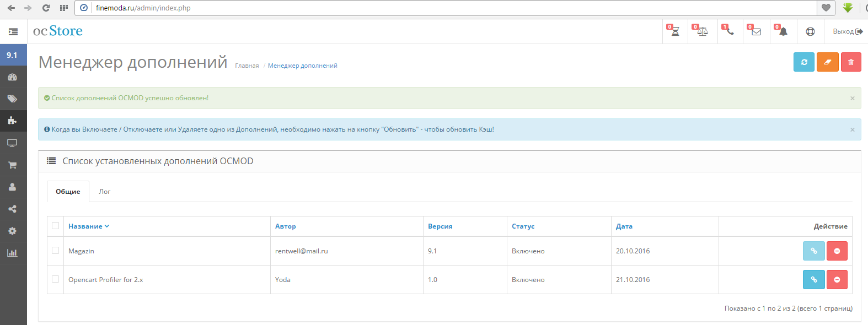This screenshot has height=325, width=868.
Task: Sort by Статус column header
Action: point(523,226)
